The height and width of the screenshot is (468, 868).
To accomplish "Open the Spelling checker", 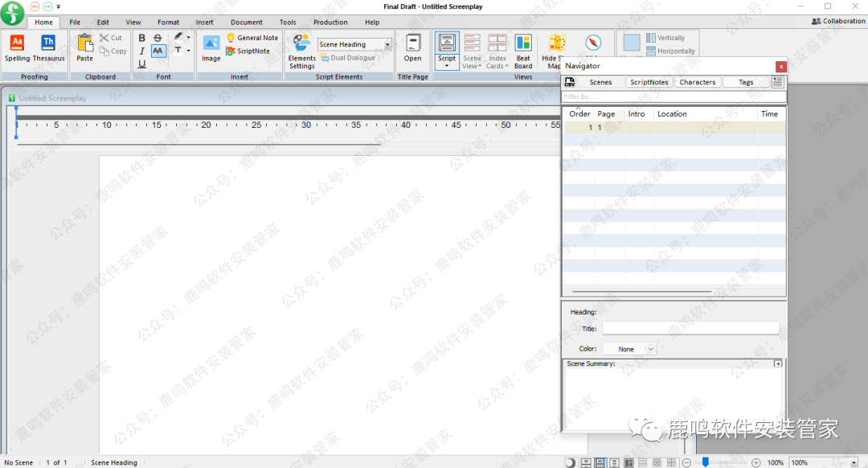I will 17,48.
